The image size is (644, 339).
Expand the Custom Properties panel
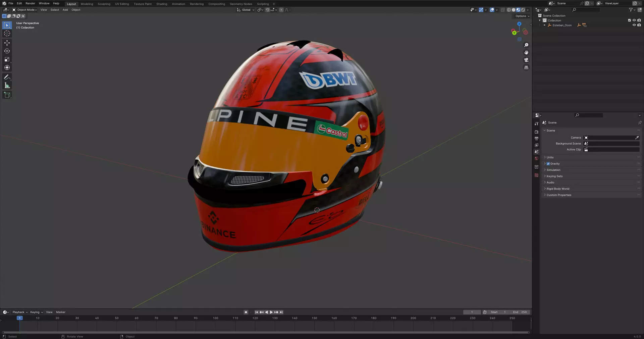tap(591, 195)
